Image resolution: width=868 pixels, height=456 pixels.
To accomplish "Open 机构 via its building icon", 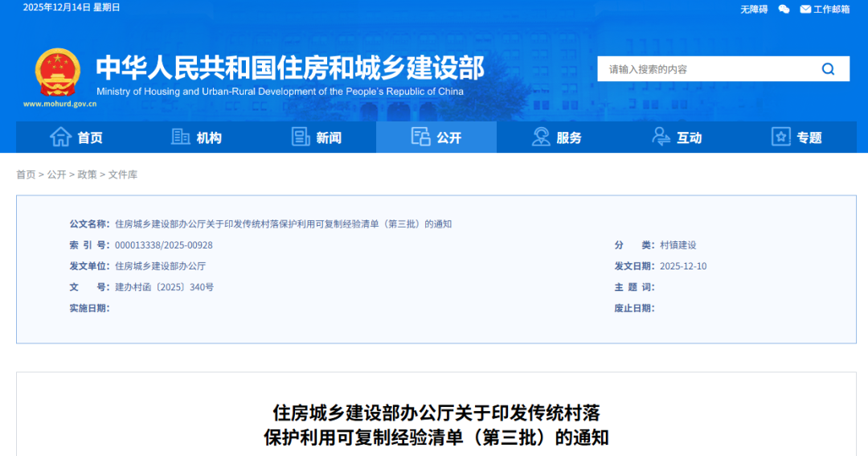I will click(x=181, y=137).
